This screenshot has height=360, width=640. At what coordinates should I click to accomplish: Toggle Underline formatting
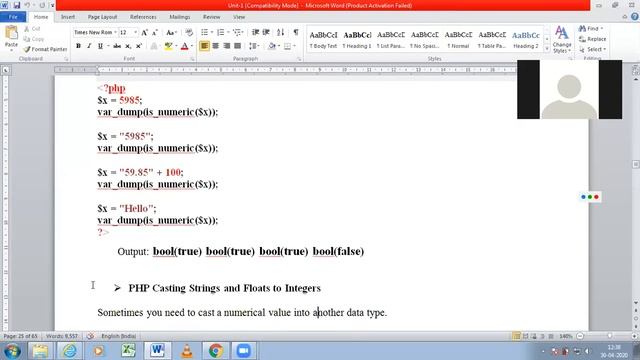tap(100, 46)
